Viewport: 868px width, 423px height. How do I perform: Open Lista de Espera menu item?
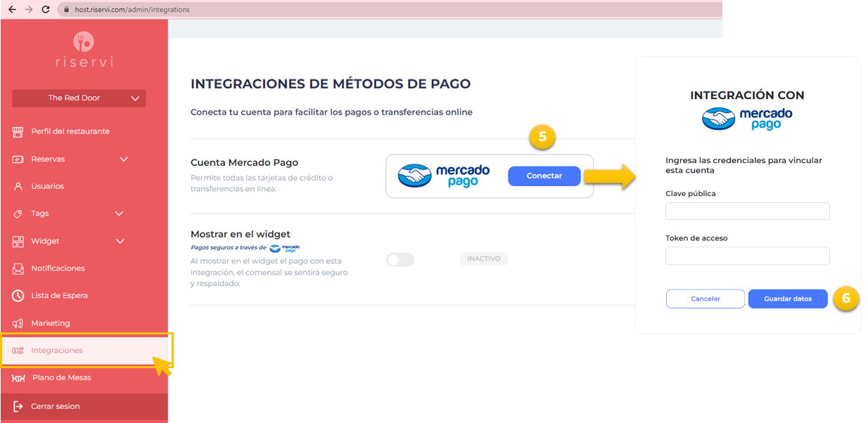pos(59,296)
